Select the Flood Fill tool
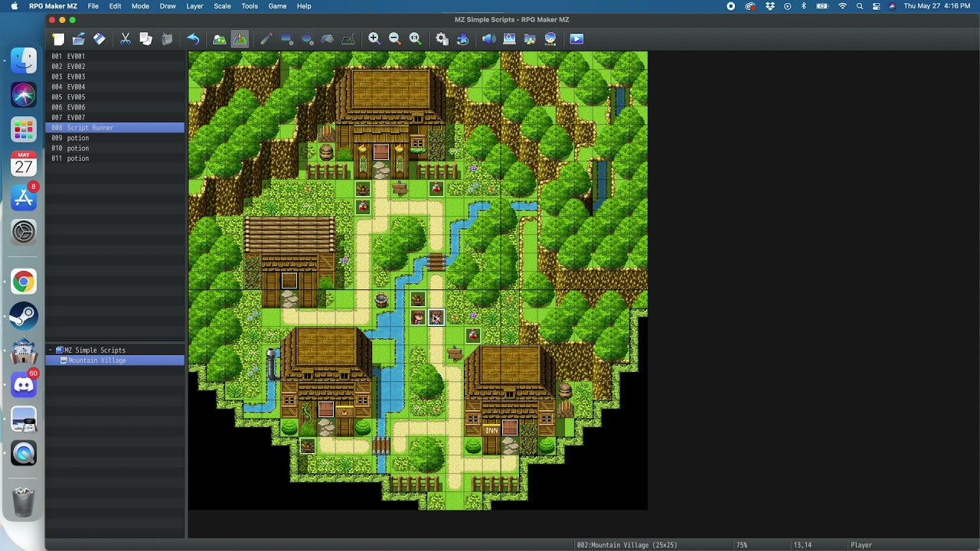Screen dimensions: 980x551 point(328,39)
